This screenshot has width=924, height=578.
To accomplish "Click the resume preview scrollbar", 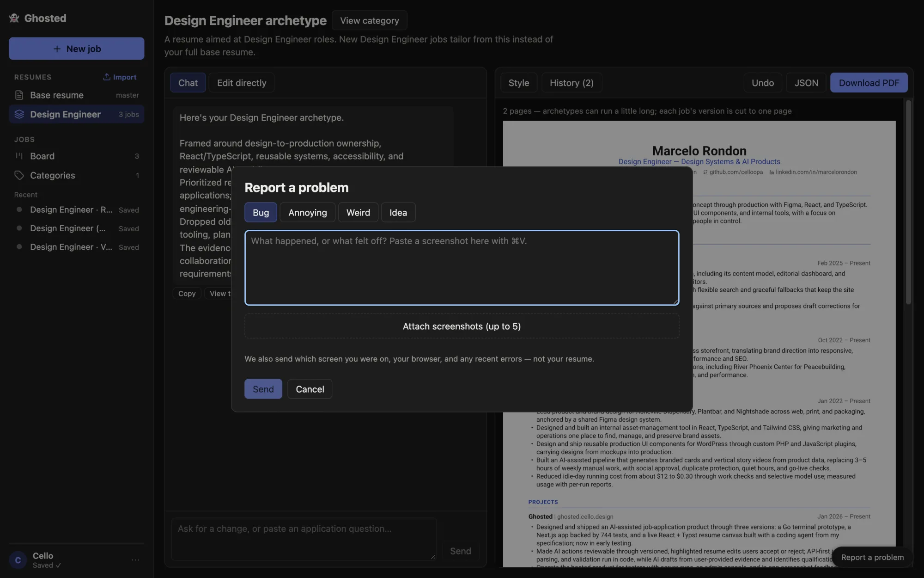I will 908,203.
